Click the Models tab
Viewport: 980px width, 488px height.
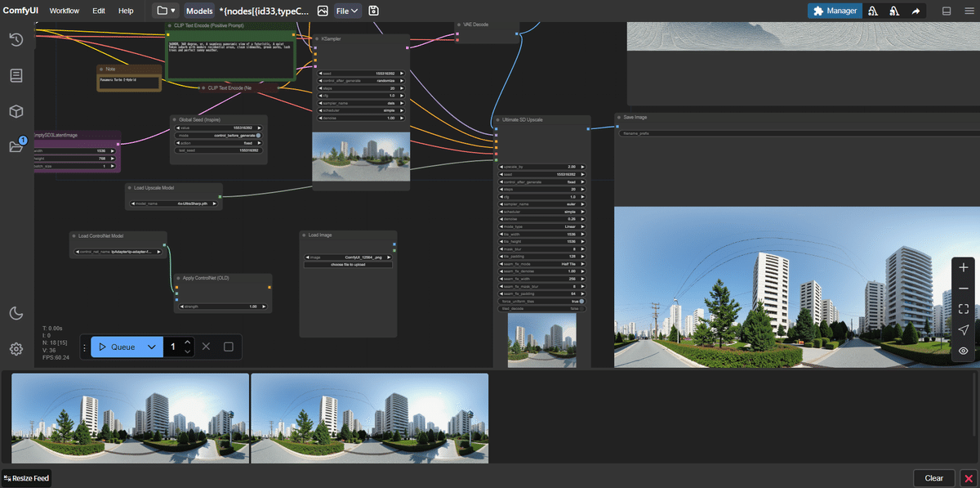pos(199,11)
